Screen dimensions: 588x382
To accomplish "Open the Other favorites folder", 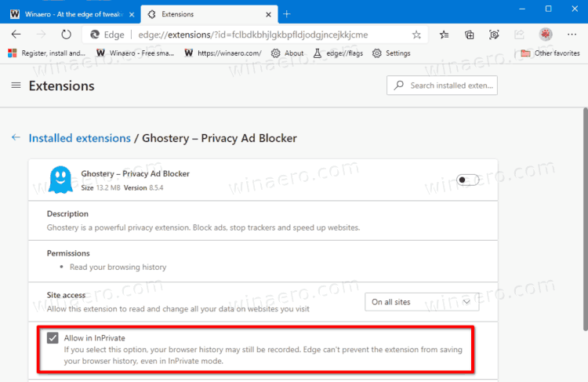I will click(550, 53).
